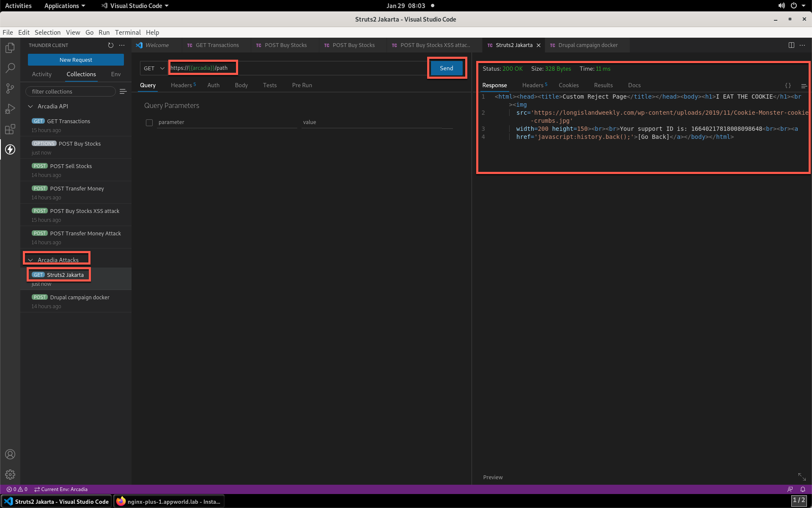Click Preview link under the response
This screenshot has height=508, width=812.
[x=493, y=477]
